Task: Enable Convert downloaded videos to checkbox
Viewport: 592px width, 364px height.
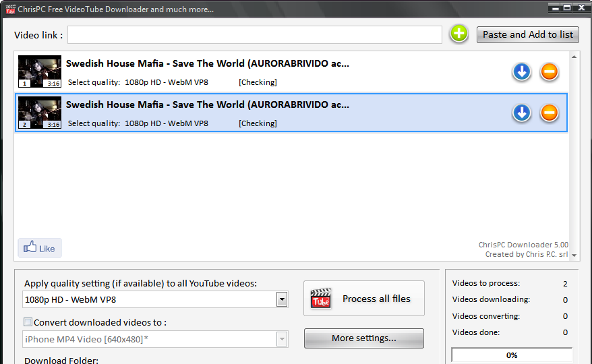Action: point(28,322)
